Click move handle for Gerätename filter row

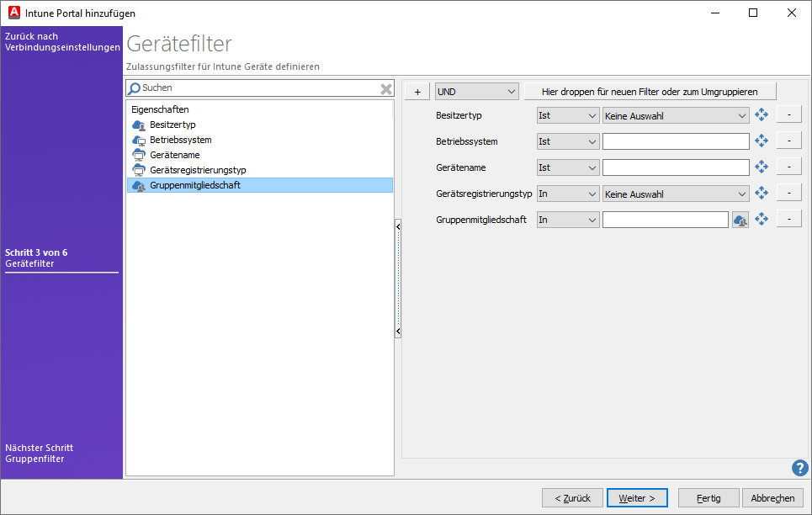(x=762, y=167)
